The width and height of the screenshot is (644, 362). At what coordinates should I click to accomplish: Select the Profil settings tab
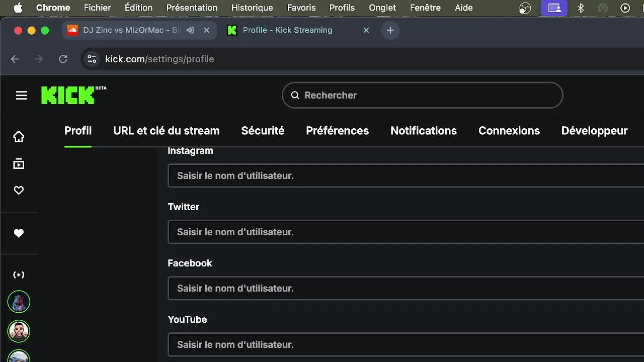coord(78,131)
